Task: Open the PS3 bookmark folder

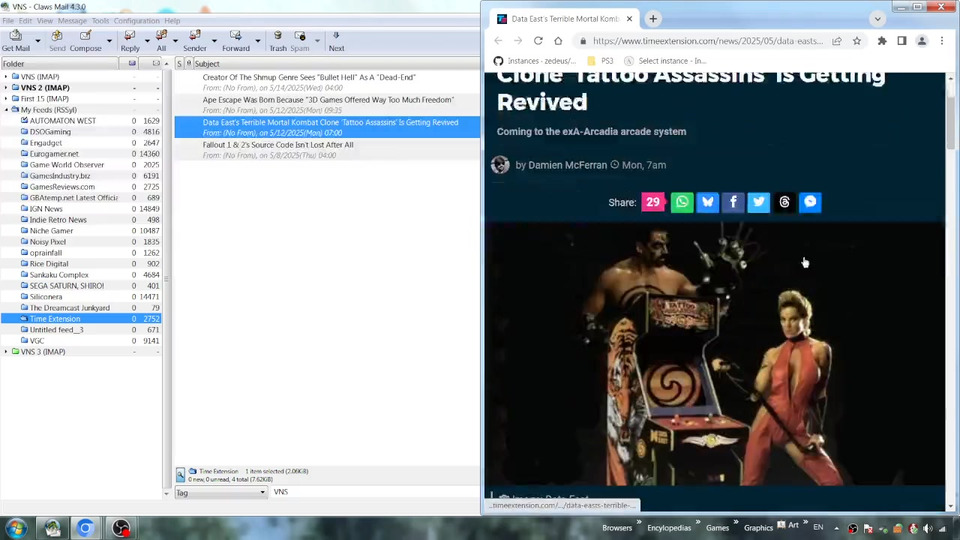Action: pos(601,61)
